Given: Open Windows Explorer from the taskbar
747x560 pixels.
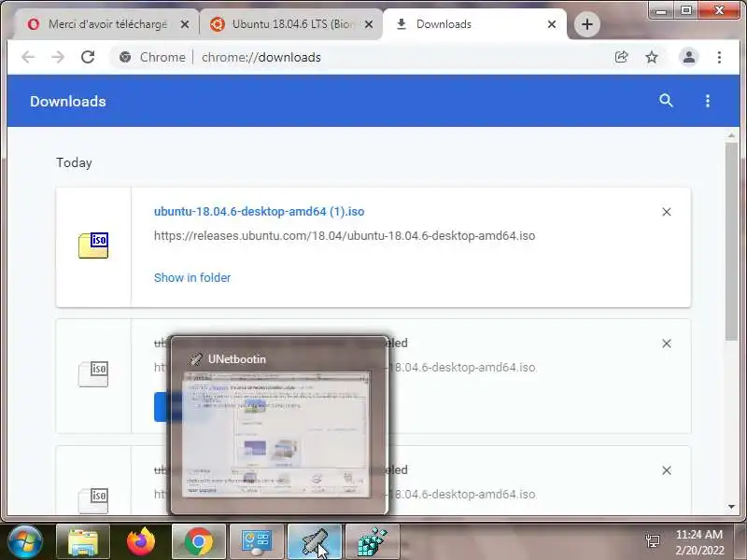Looking at the screenshot, I should [83, 541].
